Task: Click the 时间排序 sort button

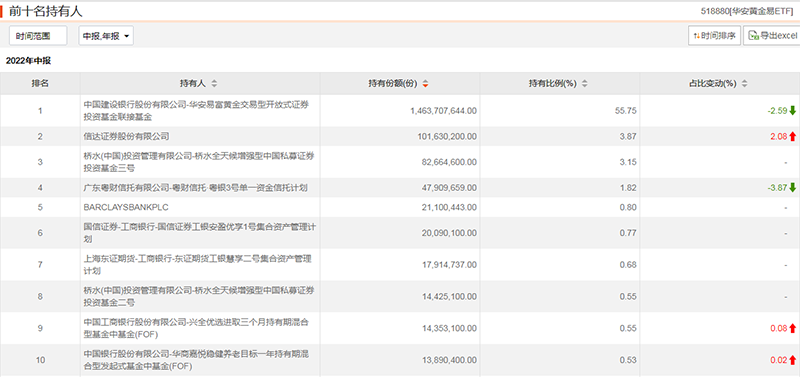Action: click(714, 36)
